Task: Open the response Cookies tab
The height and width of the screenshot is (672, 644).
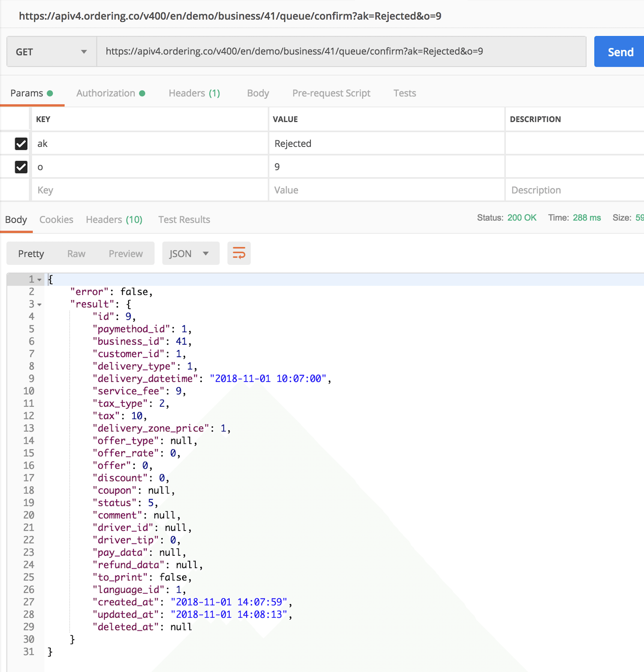Action: click(x=56, y=220)
